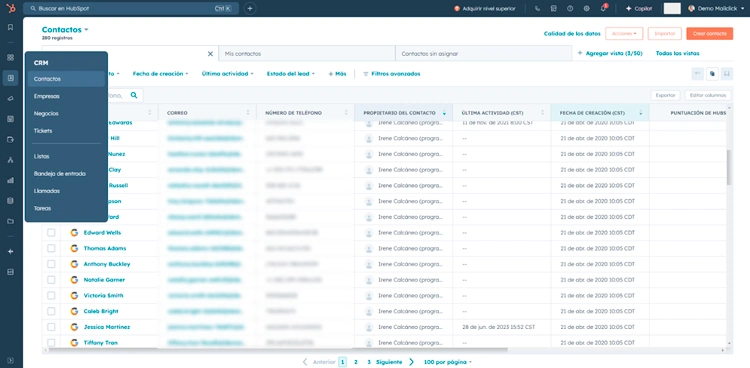Expand the Última actividad filter

click(x=227, y=74)
